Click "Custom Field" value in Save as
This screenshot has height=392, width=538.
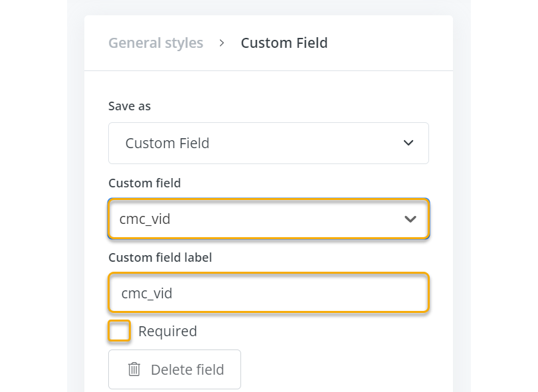coord(167,143)
